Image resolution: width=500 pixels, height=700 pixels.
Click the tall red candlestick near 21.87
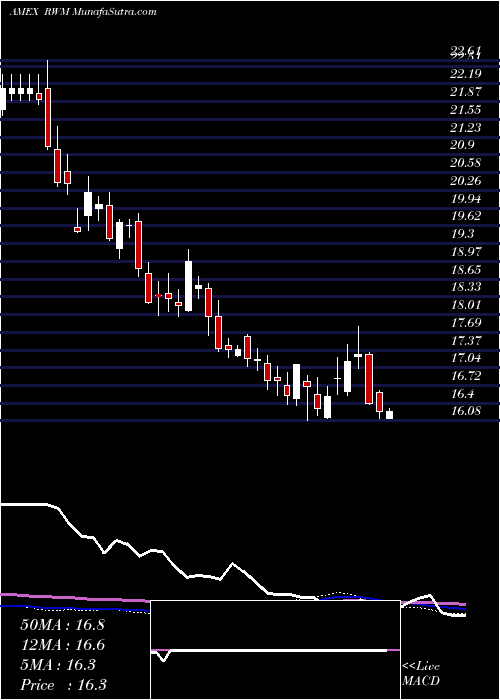(x=48, y=117)
